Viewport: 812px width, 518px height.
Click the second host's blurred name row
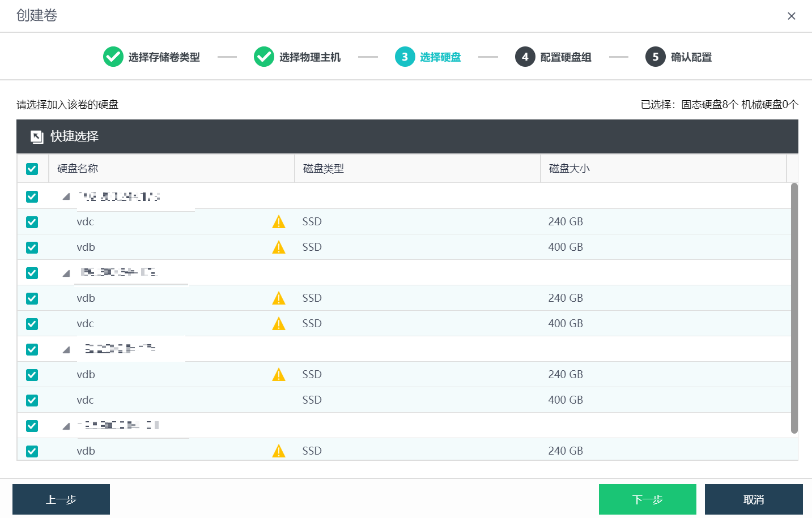click(x=118, y=272)
